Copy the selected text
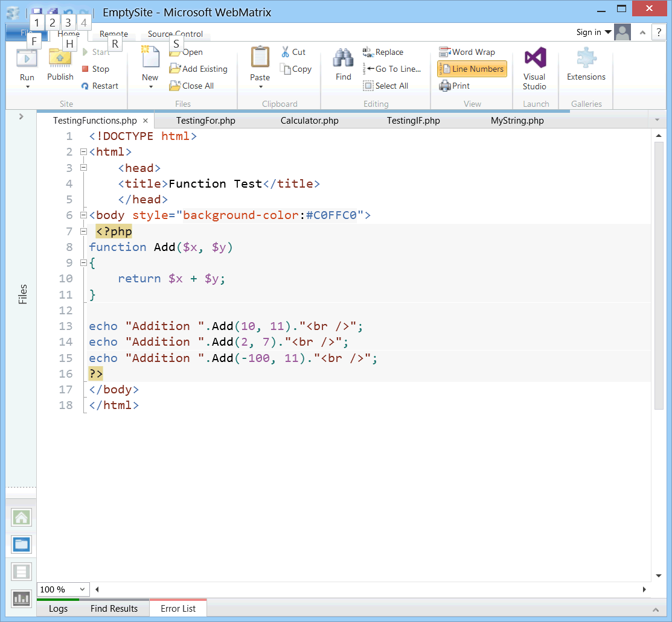 [296, 69]
